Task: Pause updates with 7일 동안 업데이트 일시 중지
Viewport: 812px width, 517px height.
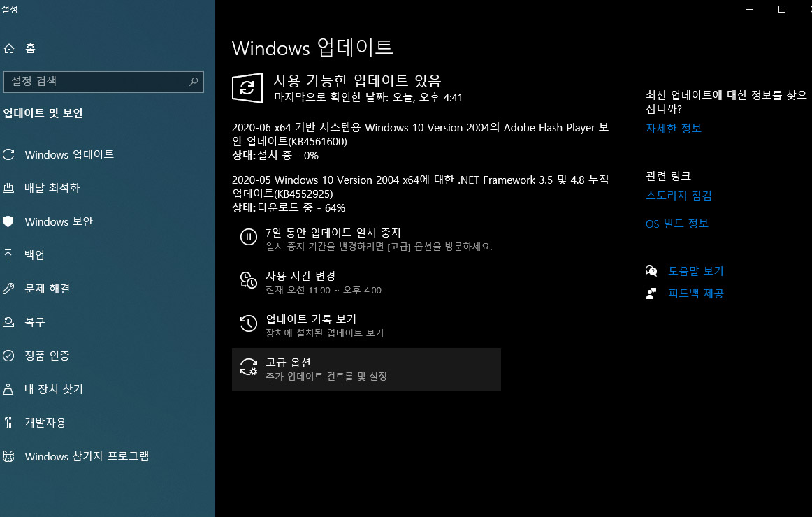Action: point(366,239)
